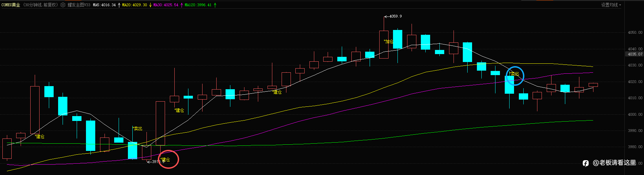
Task: Click the 30分钟线,前复权 period label
Action: 41,5
